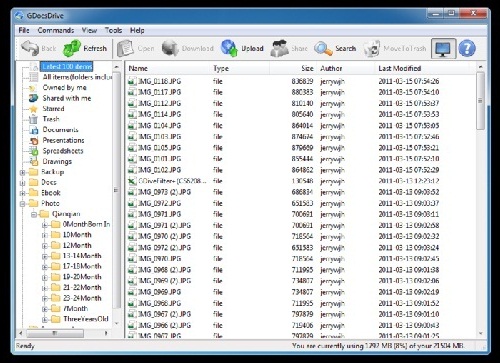The height and width of the screenshot is (363, 500).
Task: Select All items tree entry
Action: click(77, 77)
